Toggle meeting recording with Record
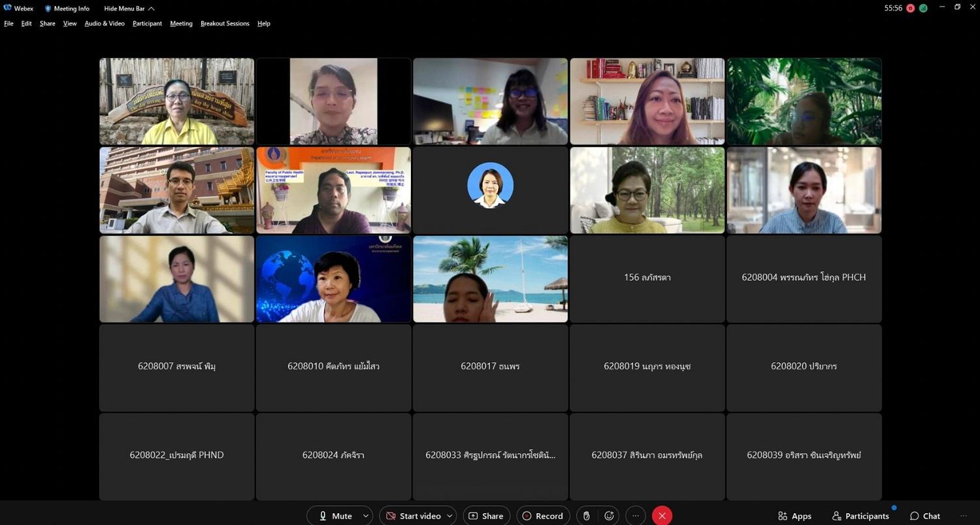Screen dimensions: 980x525 tap(543, 516)
